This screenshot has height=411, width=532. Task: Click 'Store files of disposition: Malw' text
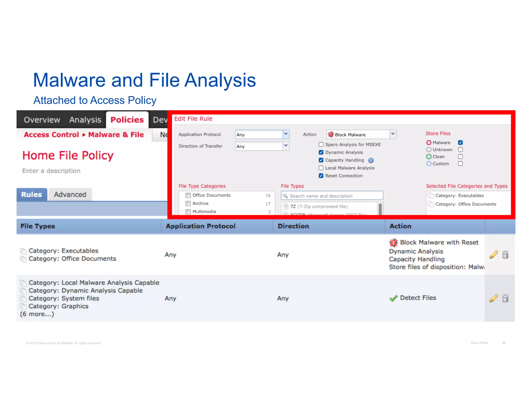click(437, 267)
